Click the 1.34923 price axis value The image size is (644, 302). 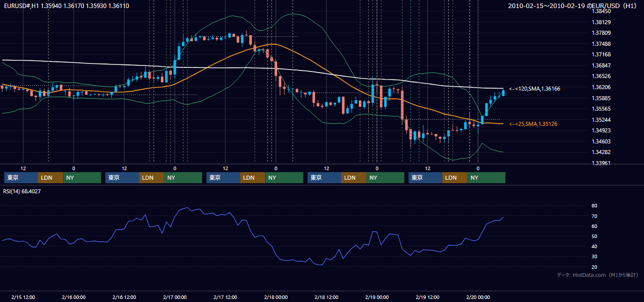(601, 130)
